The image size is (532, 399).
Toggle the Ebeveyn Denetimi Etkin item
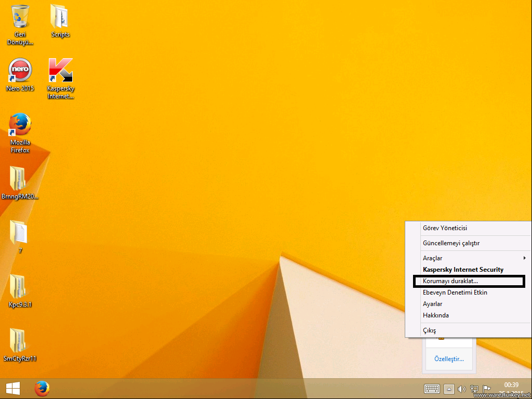click(x=455, y=292)
